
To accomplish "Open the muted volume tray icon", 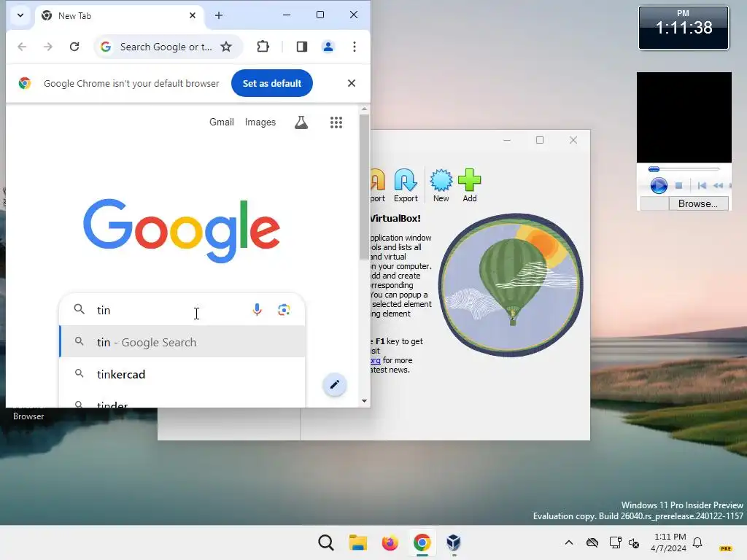I will [634, 542].
